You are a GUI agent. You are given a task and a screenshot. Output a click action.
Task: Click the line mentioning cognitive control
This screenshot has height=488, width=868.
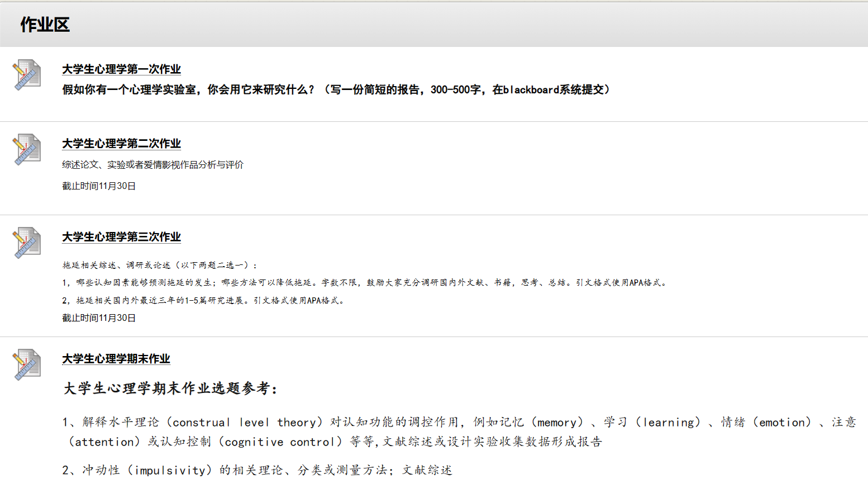point(334,442)
